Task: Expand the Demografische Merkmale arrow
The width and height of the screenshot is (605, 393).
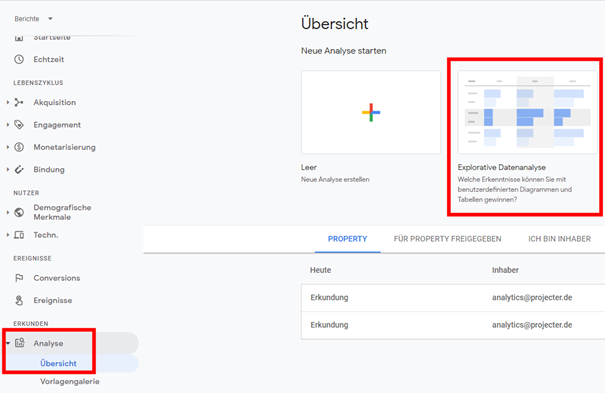Action: click(x=8, y=212)
